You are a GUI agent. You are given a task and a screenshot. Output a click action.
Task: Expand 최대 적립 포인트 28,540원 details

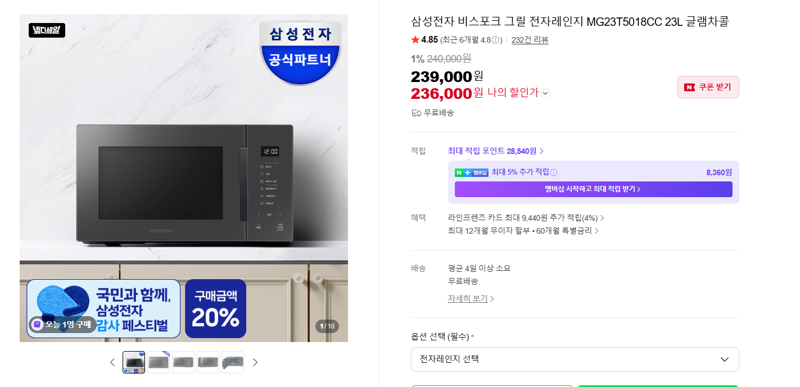coord(495,151)
